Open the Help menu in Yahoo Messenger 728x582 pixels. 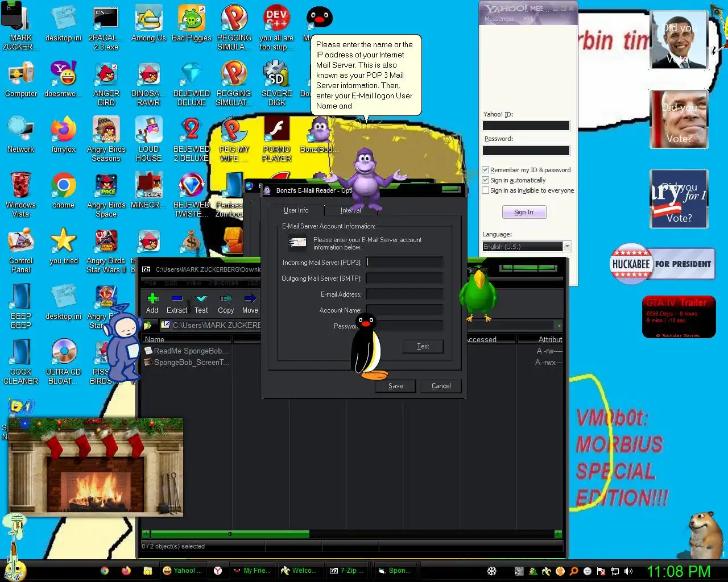[x=529, y=19]
